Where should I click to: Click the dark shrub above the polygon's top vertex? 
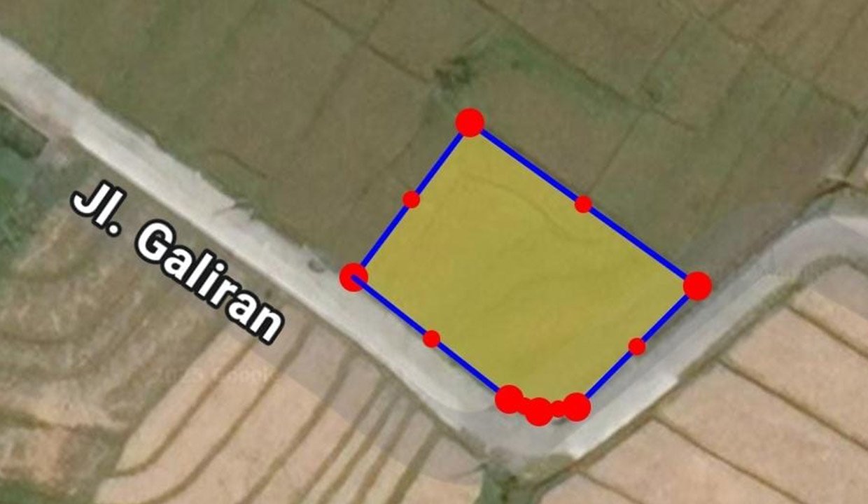455,70
